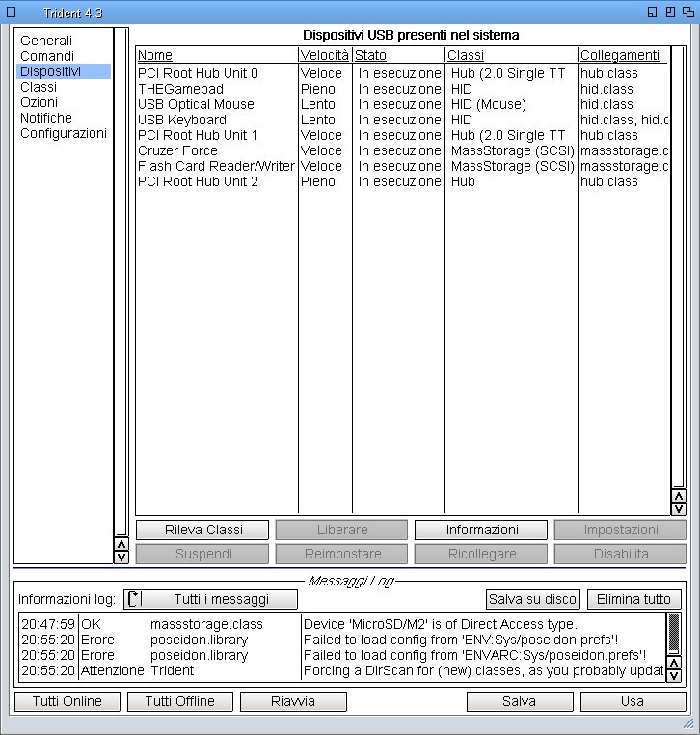Click the device list scroll down arrow
The image size is (700, 735).
click(x=678, y=507)
